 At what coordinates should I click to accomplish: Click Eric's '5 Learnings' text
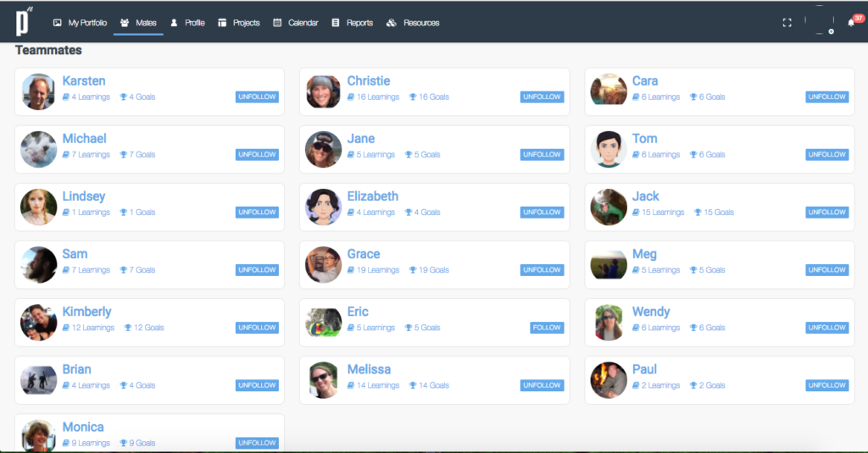point(376,328)
